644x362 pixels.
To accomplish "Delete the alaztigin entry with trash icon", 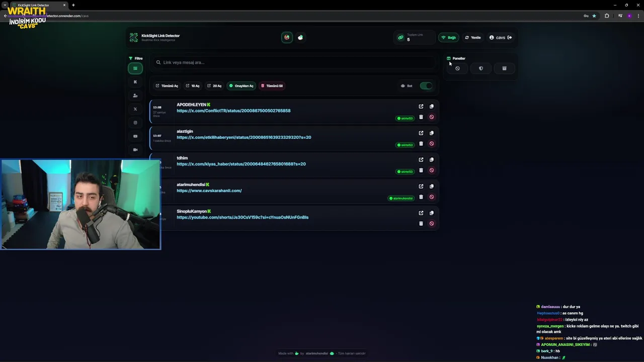I will point(421,144).
